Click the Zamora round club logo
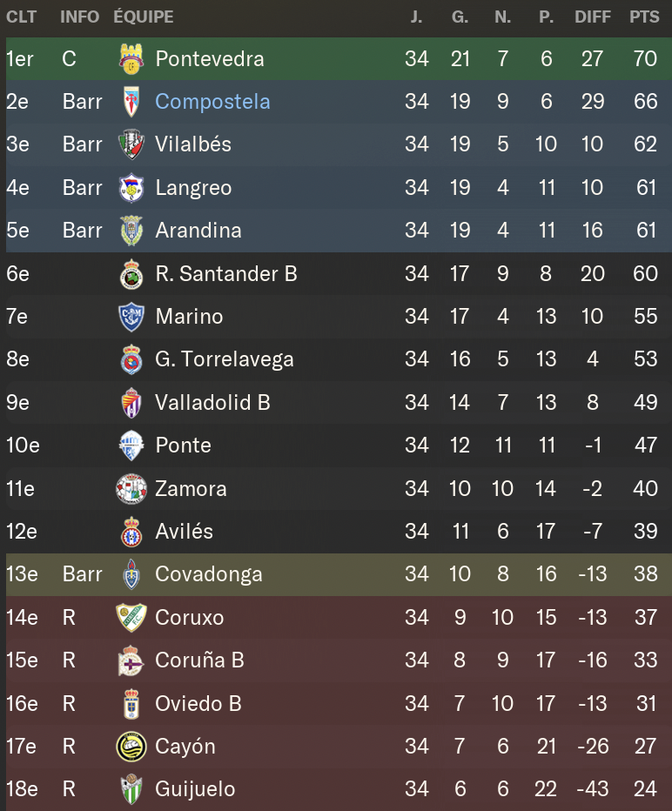 click(131, 488)
